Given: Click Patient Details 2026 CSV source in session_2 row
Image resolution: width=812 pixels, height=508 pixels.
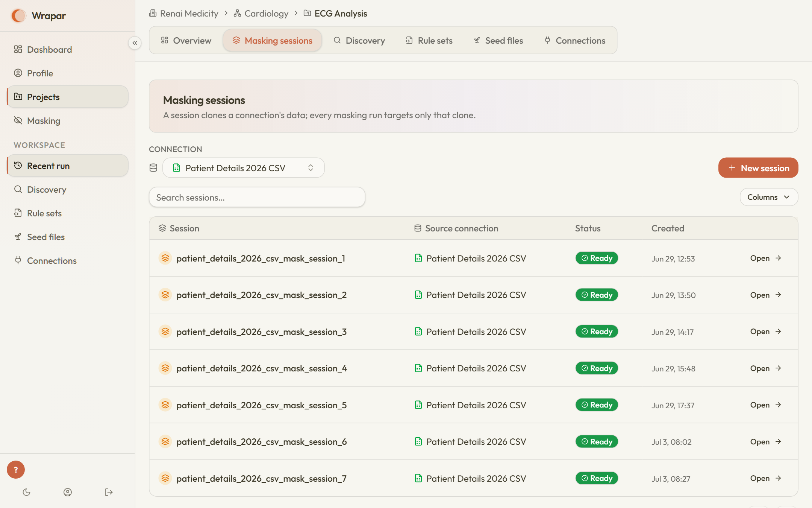Looking at the screenshot, I should pos(476,295).
